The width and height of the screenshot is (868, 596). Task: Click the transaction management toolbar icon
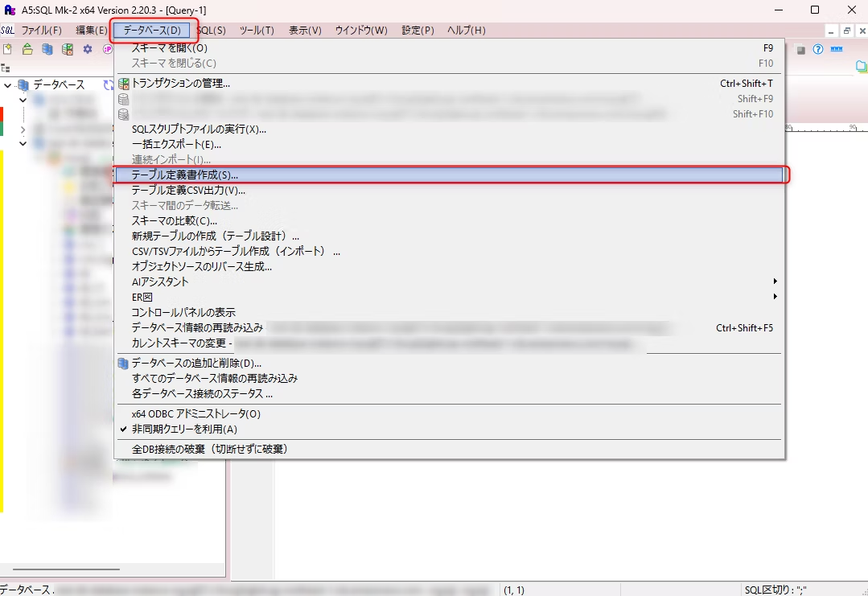pos(68,49)
